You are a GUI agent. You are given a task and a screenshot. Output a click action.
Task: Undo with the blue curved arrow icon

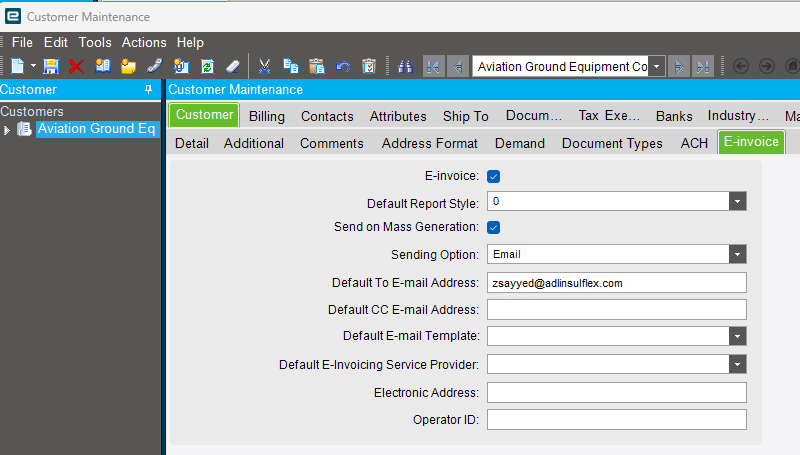coord(343,66)
